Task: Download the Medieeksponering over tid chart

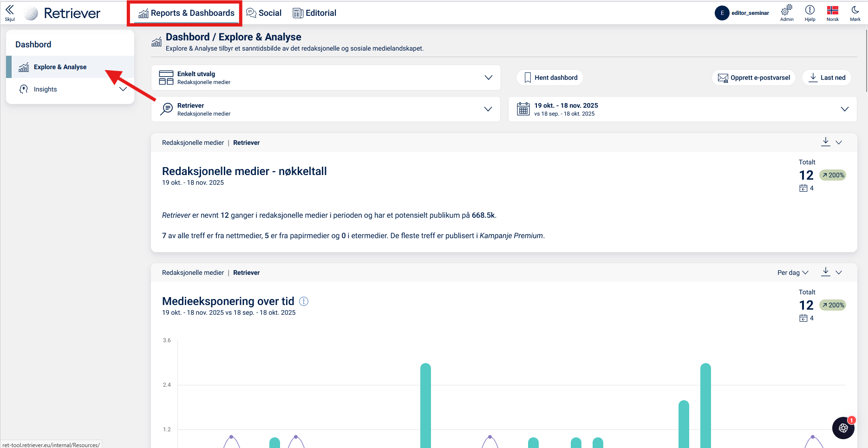Action: (x=826, y=272)
